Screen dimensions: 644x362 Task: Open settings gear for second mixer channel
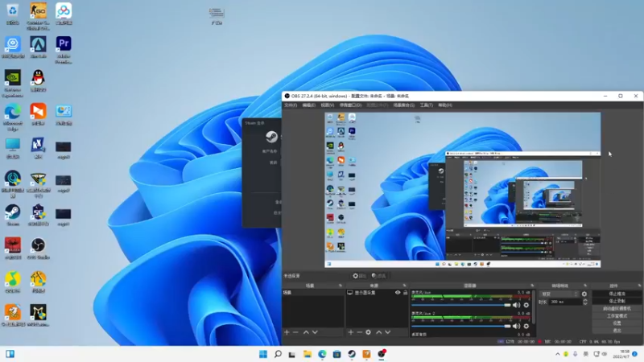click(526, 326)
